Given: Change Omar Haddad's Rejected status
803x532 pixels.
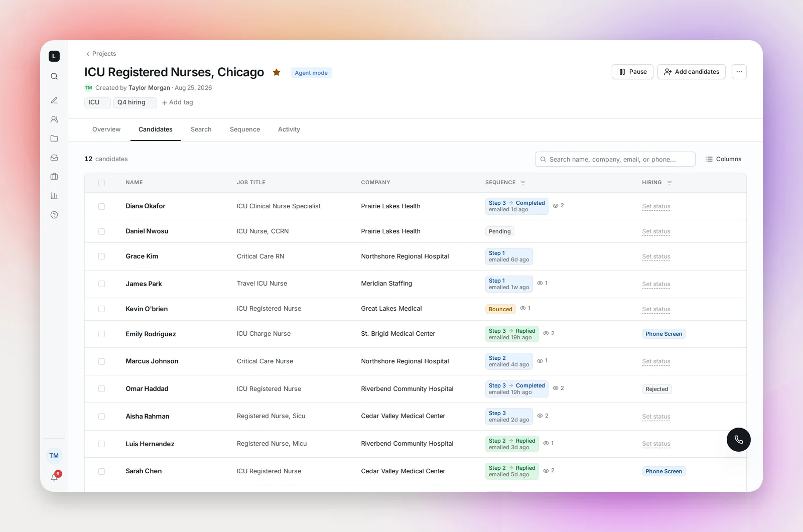Looking at the screenshot, I should pyautogui.click(x=656, y=389).
